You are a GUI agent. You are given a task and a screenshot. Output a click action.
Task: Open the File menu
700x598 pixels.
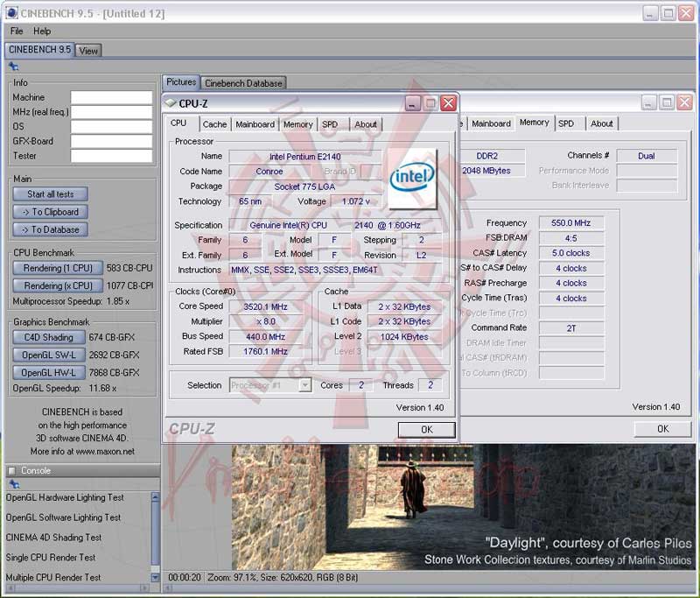[17, 31]
